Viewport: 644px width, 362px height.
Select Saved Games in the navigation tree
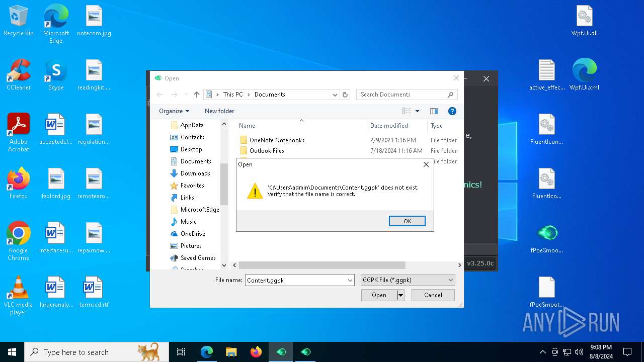[198, 258]
